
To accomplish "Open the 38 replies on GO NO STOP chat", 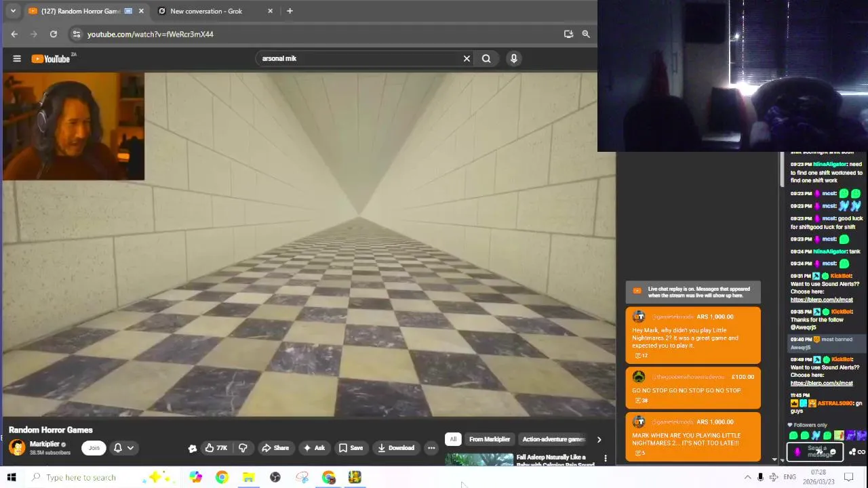I will pyautogui.click(x=641, y=401).
